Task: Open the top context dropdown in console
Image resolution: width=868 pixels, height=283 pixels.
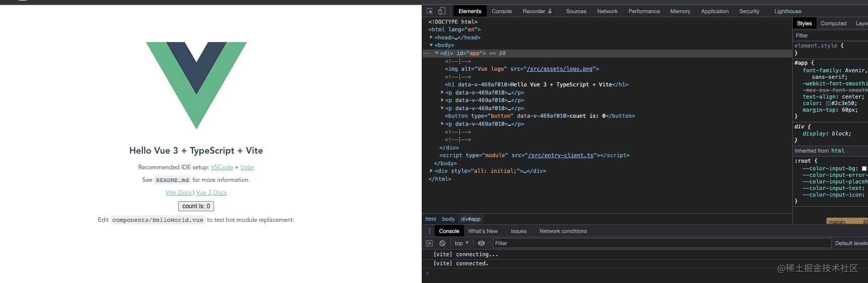Action: click(x=462, y=243)
